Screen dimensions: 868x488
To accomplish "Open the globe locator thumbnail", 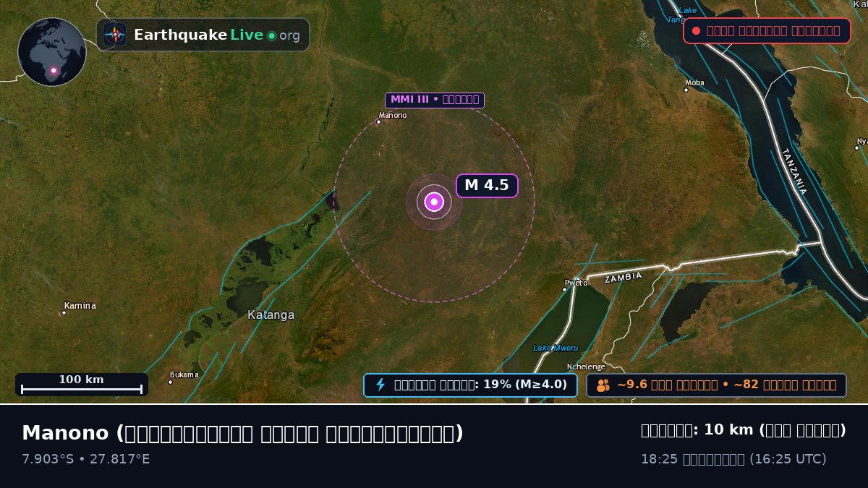I will tap(52, 52).
